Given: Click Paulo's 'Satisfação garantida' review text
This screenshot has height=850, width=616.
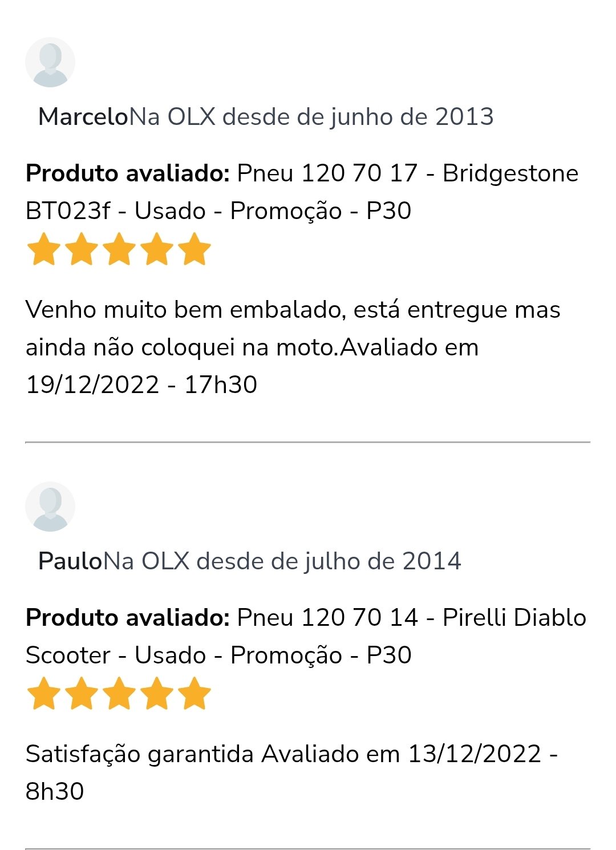Looking at the screenshot, I should pos(140,754).
